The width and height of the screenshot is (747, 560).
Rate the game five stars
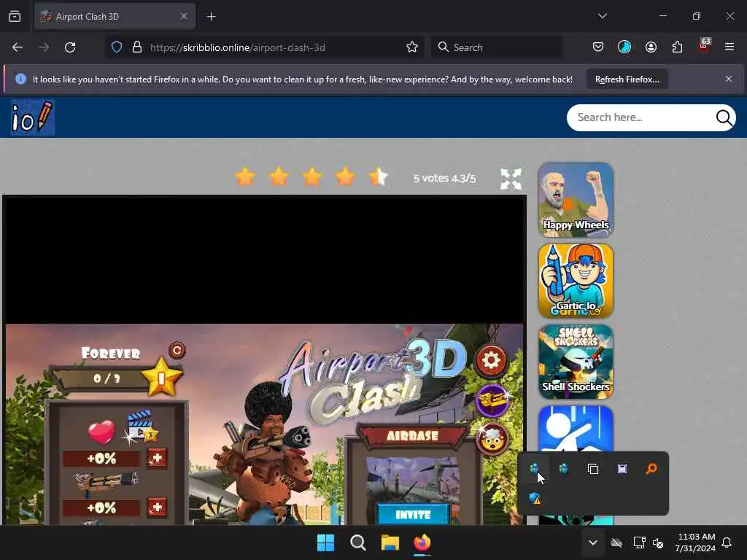coord(379,178)
